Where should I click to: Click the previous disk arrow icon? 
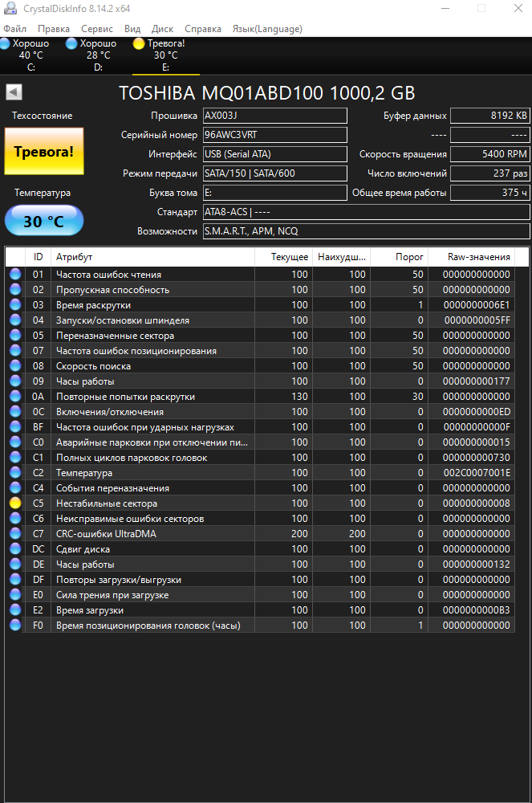click(13, 92)
